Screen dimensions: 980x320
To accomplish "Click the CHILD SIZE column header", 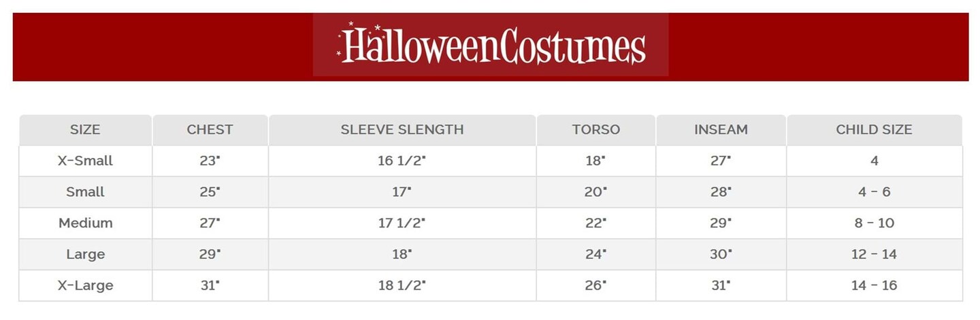I will pos(874,129).
